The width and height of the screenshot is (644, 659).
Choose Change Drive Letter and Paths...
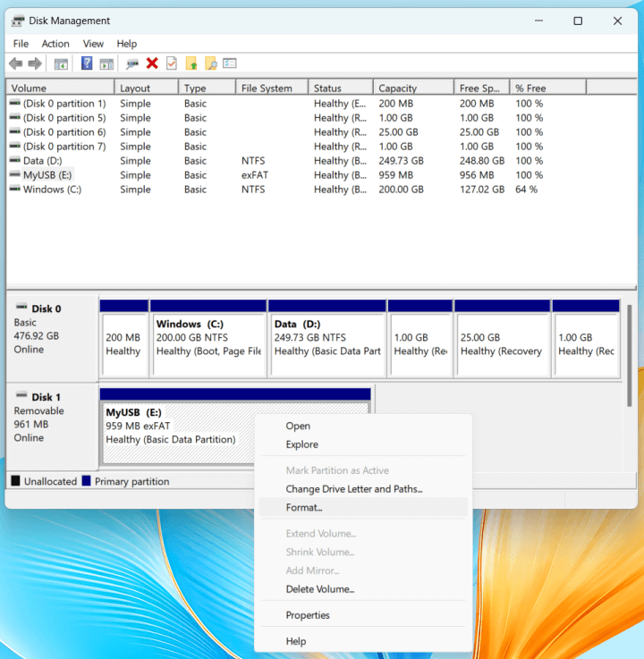click(353, 489)
